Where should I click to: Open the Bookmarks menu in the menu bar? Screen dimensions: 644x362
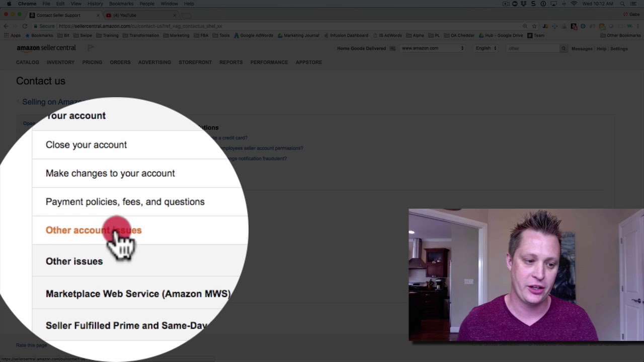coord(121,4)
